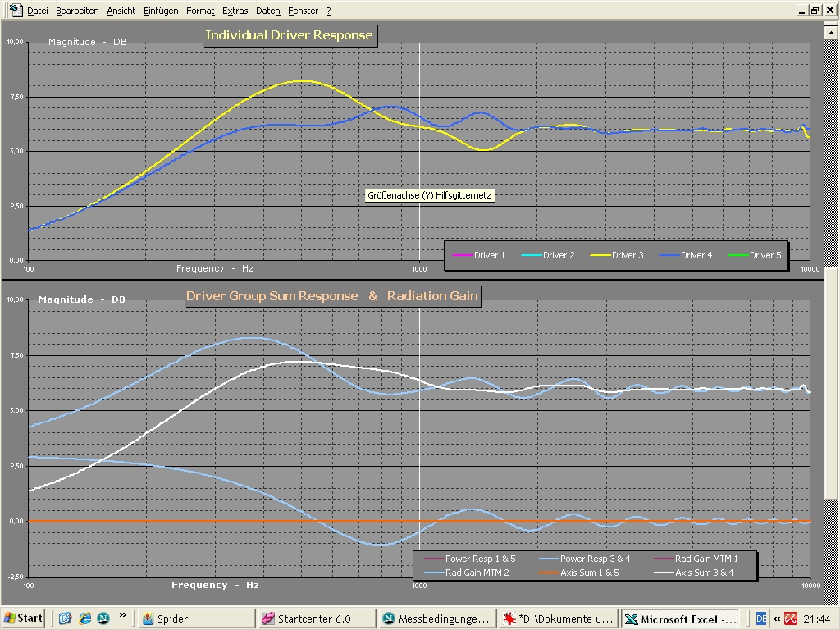840x630 pixels.
Task: Click the Excel workbook icon in menu bar
Action: pyautogui.click(x=15, y=10)
